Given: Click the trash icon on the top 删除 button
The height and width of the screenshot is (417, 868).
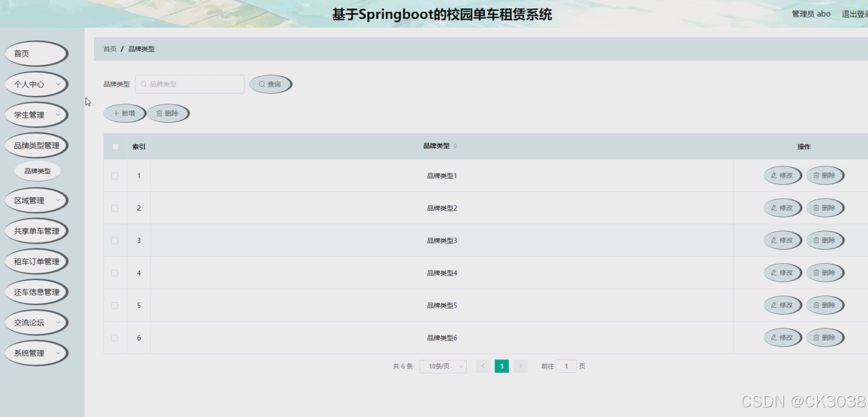Looking at the screenshot, I should pos(159,113).
